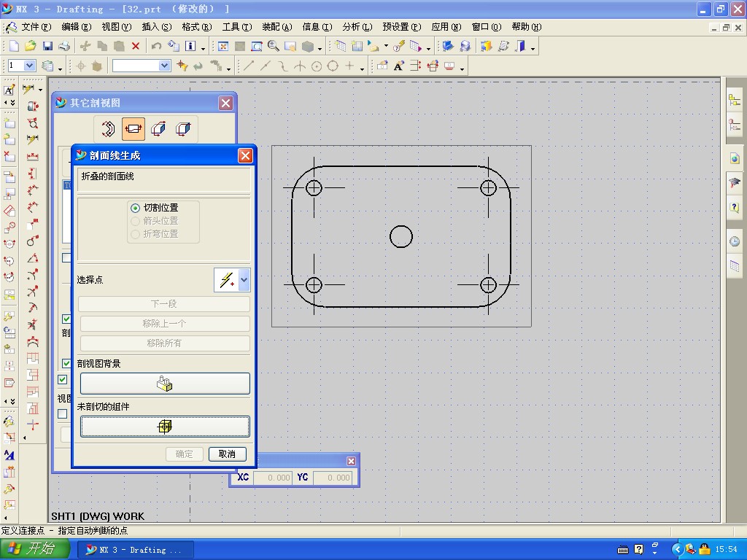Click the text annotation 'A' icon
The height and width of the screenshot is (560, 747).
point(398,66)
